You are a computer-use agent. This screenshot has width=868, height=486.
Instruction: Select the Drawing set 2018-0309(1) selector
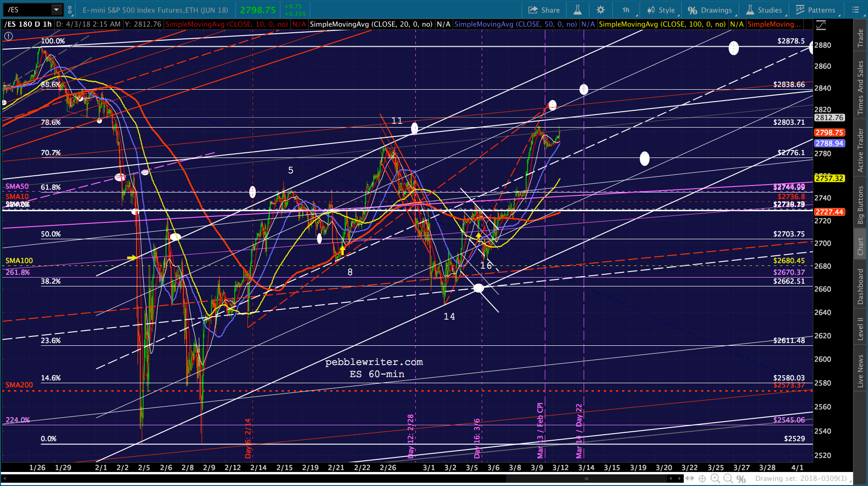(801, 479)
